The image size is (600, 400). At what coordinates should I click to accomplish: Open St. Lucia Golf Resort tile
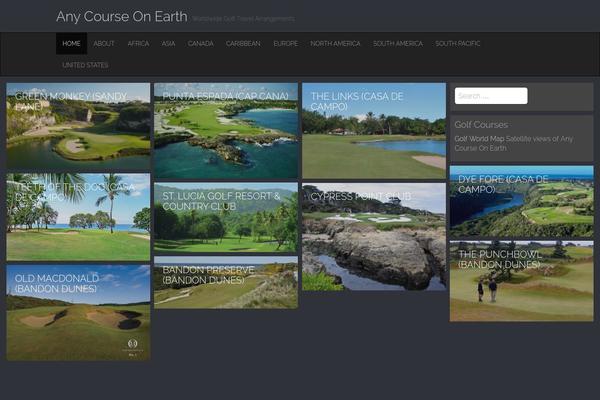point(226,217)
